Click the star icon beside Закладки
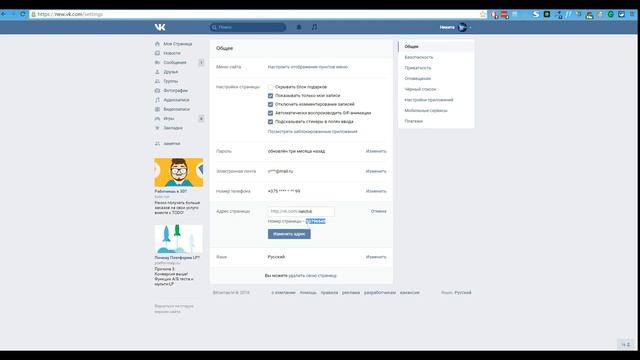 (x=157, y=128)
